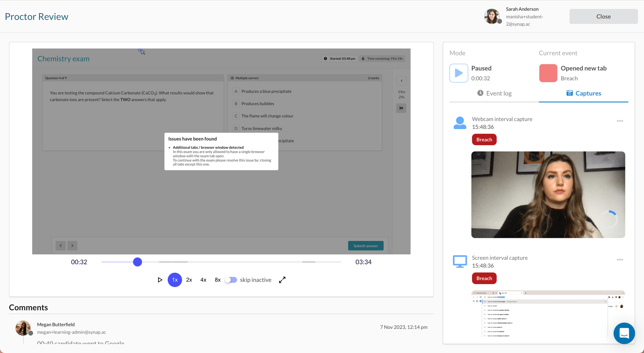644x353 pixels.
Task: Click the webcam capture Breach badge
Action: pyautogui.click(x=484, y=140)
